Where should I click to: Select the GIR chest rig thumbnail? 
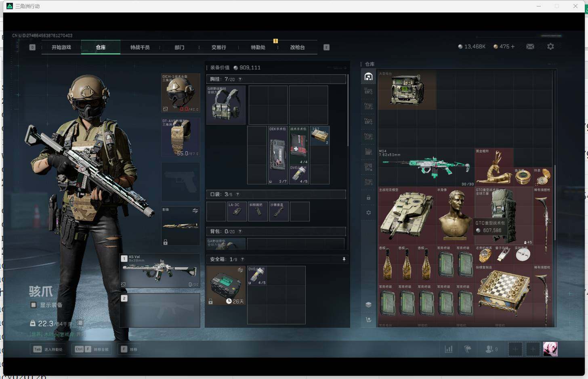[226, 105]
